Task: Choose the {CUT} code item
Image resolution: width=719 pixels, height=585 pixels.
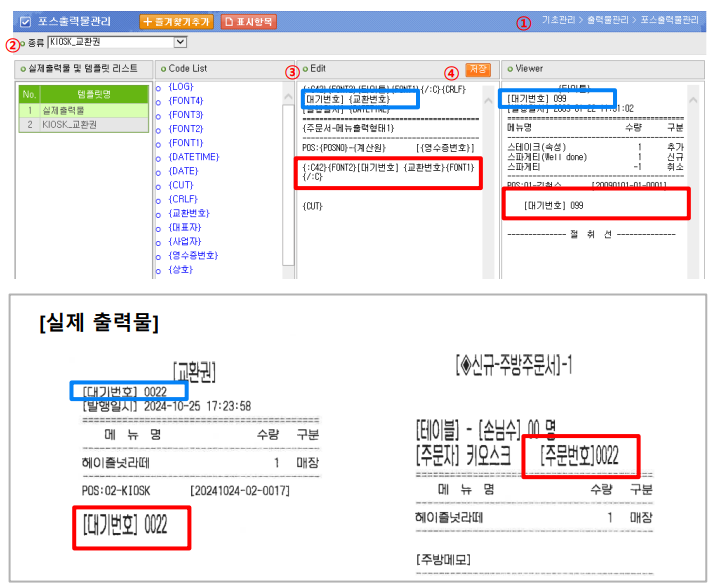Action: point(182,185)
